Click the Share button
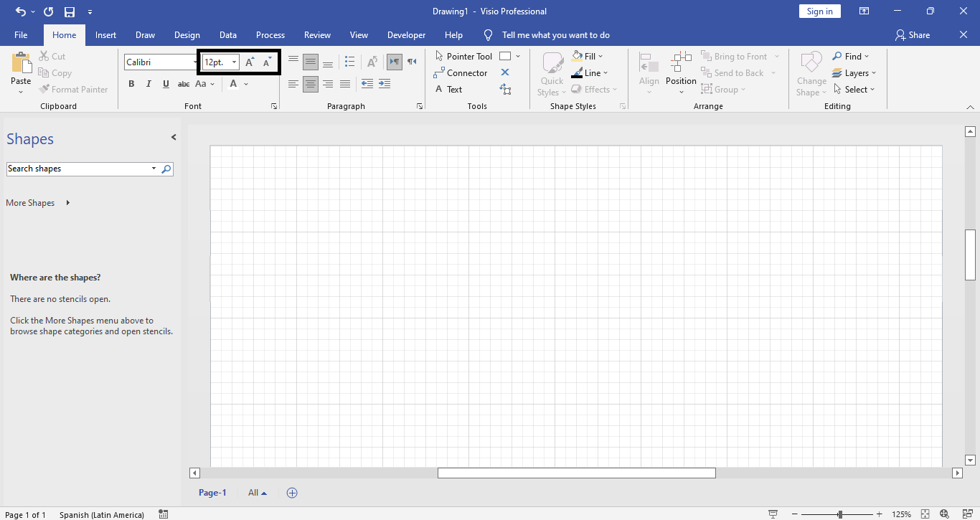The height and width of the screenshot is (520, 980). tap(912, 34)
